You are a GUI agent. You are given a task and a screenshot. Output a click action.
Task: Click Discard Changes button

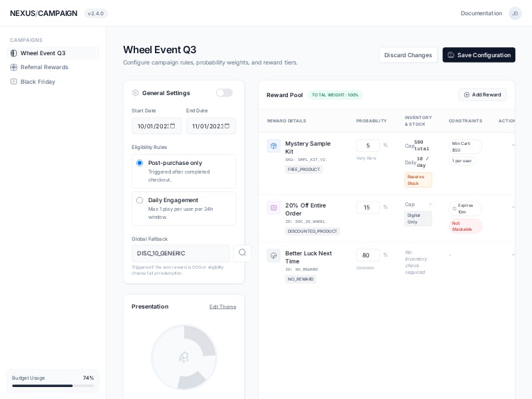coord(408,55)
